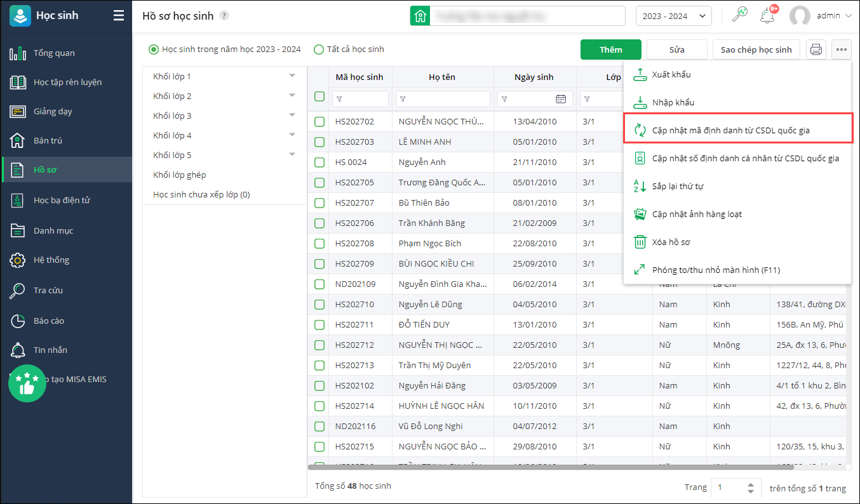Expand Khối lớp 5

pyautogui.click(x=292, y=154)
